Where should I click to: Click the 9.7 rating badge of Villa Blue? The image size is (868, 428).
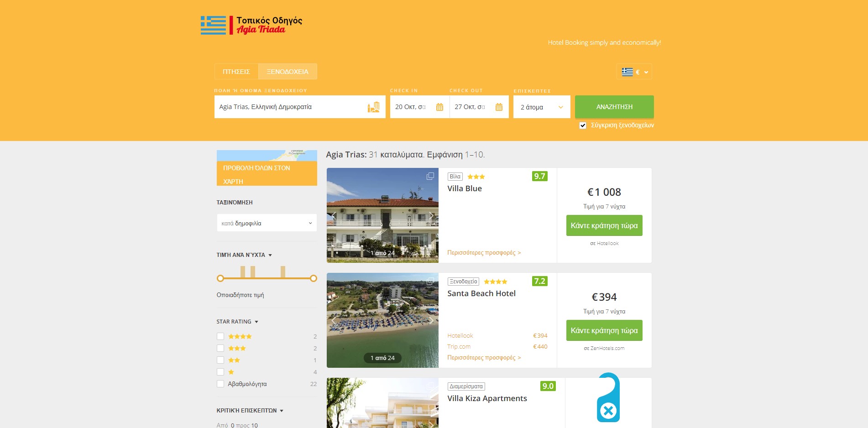[539, 176]
